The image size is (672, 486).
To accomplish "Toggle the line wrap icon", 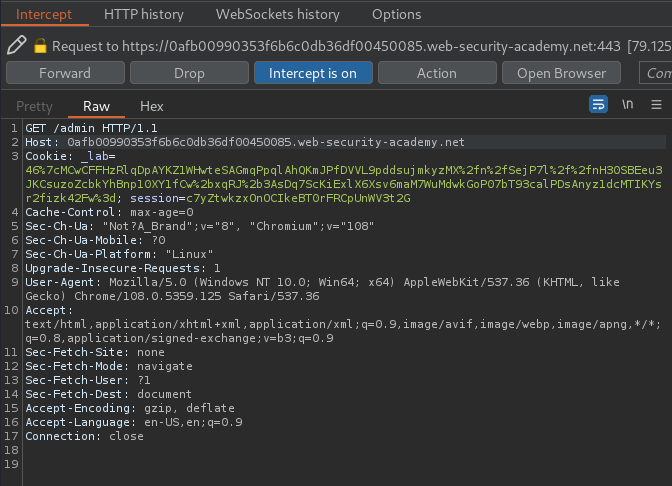I will click(598, 104).
